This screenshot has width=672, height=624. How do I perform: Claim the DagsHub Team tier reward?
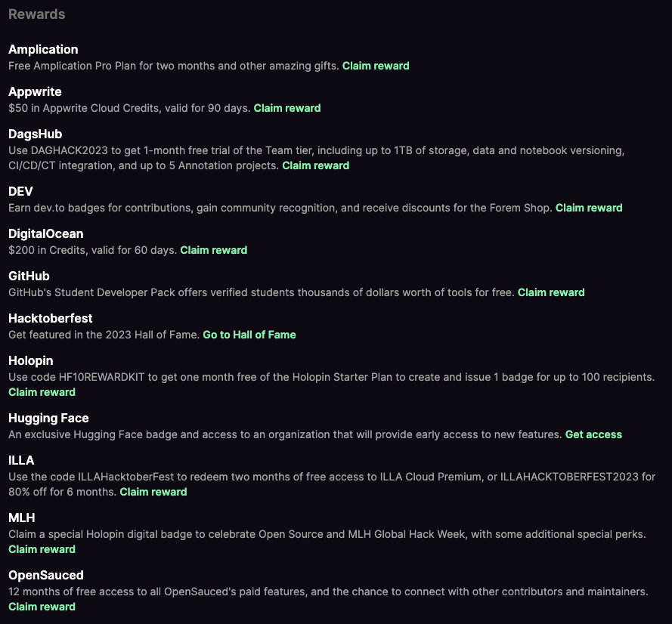coord(315,165)
